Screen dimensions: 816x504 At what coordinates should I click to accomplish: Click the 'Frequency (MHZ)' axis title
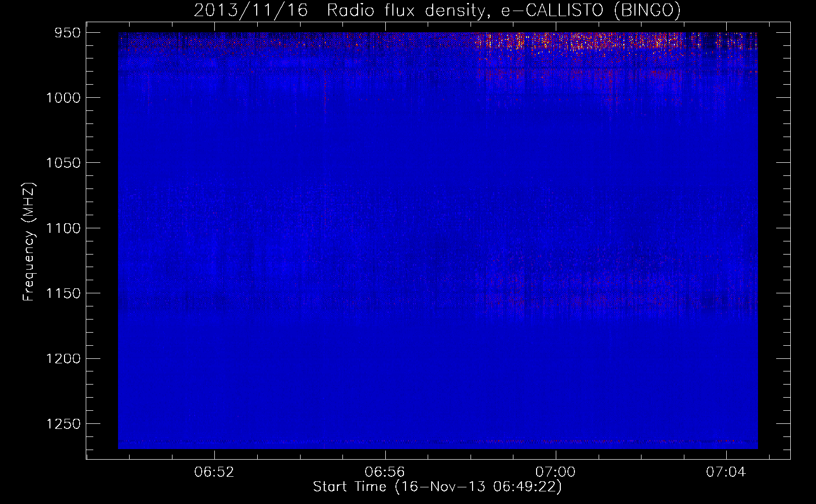pos(29,241)
